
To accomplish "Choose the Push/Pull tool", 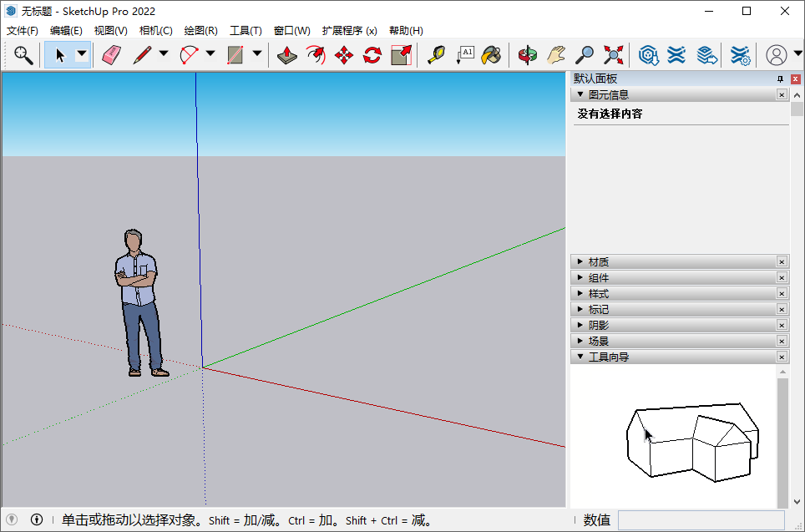I will coord(287,55).
